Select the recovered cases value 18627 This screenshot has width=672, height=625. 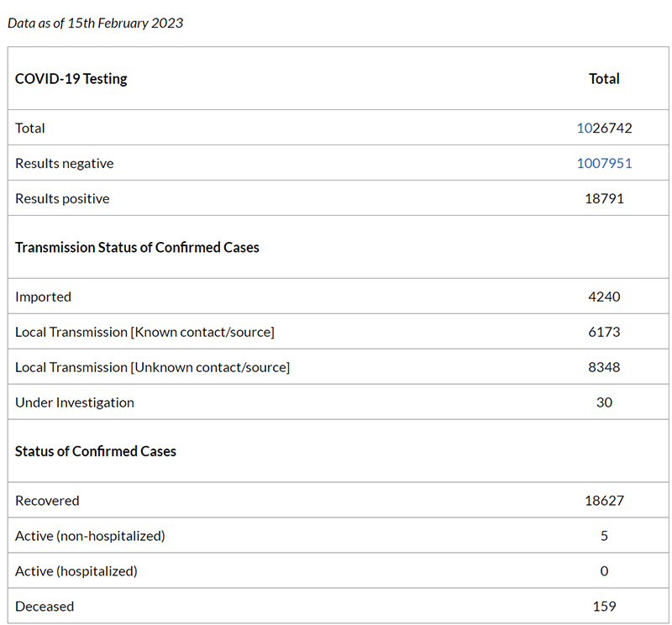[604, 501]
